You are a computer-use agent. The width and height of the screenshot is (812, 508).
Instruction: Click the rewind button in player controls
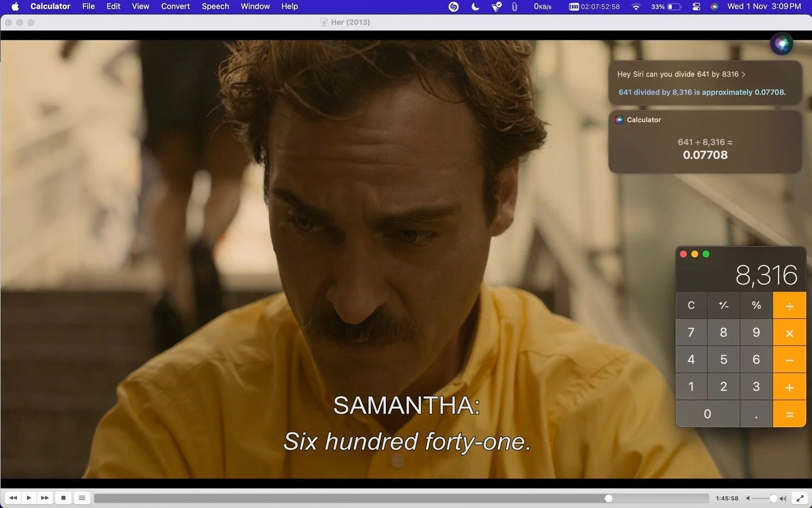point(13,498)
